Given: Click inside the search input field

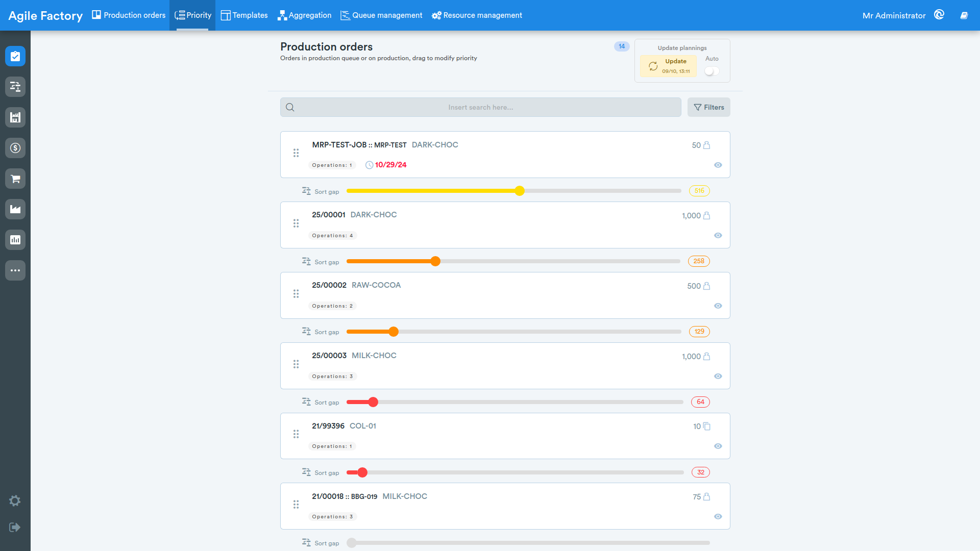Looking at the screenshot, I should point(481,107).
